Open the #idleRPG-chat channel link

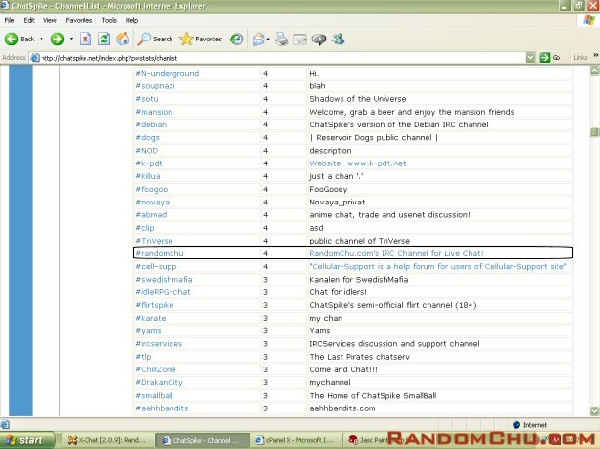coord(163,292)
